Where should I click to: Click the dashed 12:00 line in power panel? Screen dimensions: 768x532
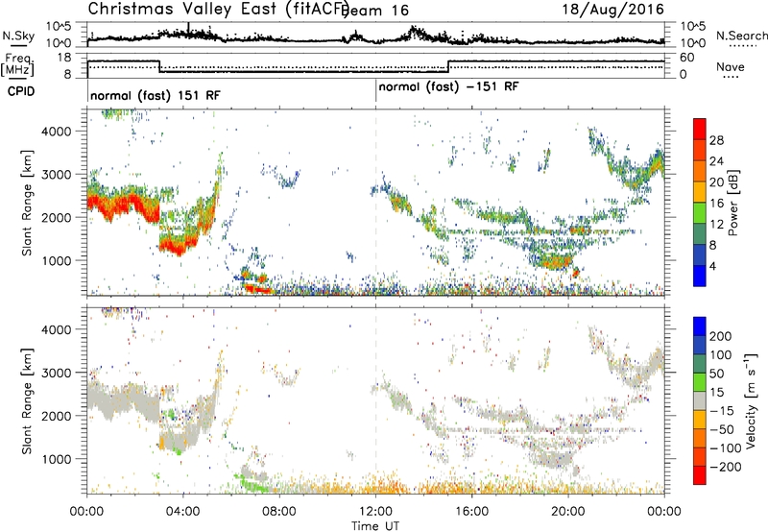376,203
